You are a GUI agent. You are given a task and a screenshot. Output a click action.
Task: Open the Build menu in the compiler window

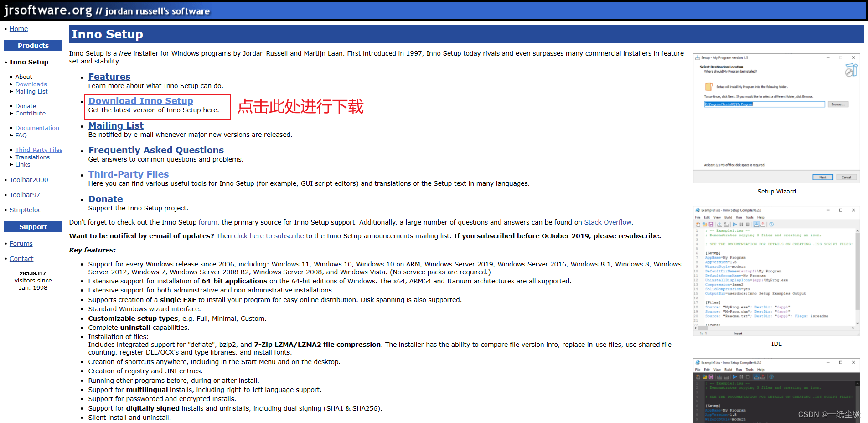728,217
